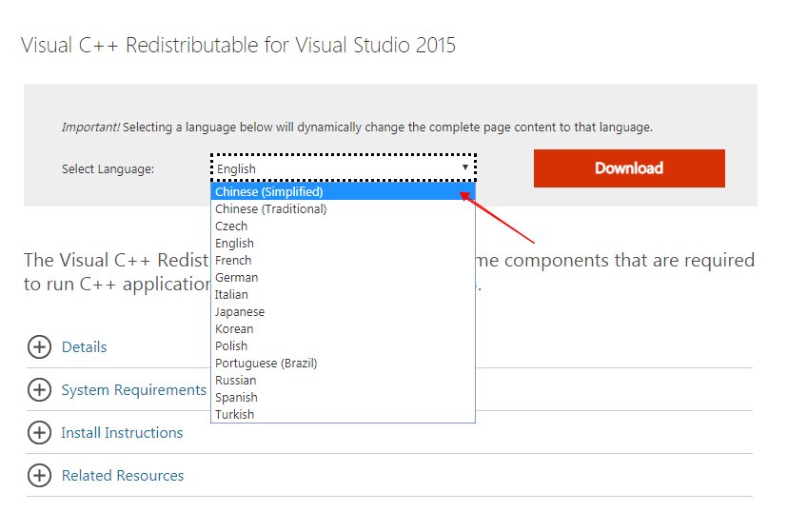
Task: Click the plus icon beside Install Instructions
Action: point(39,433)
